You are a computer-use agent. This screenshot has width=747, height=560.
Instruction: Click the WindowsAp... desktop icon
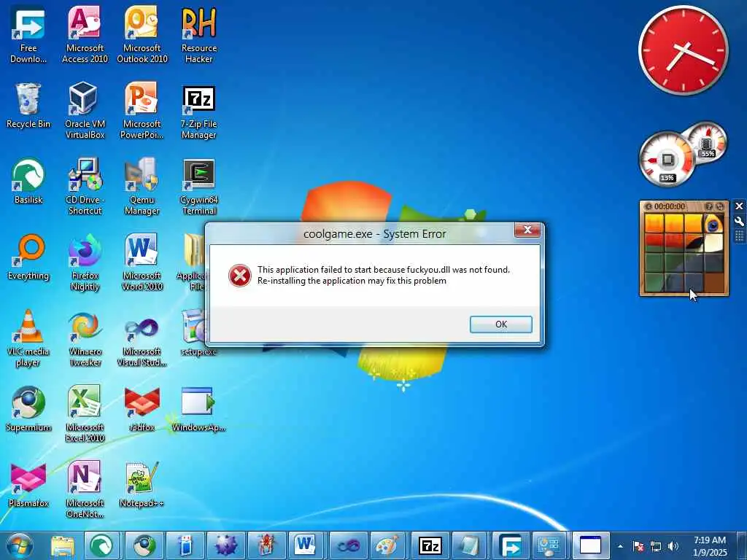pos(198,409)
